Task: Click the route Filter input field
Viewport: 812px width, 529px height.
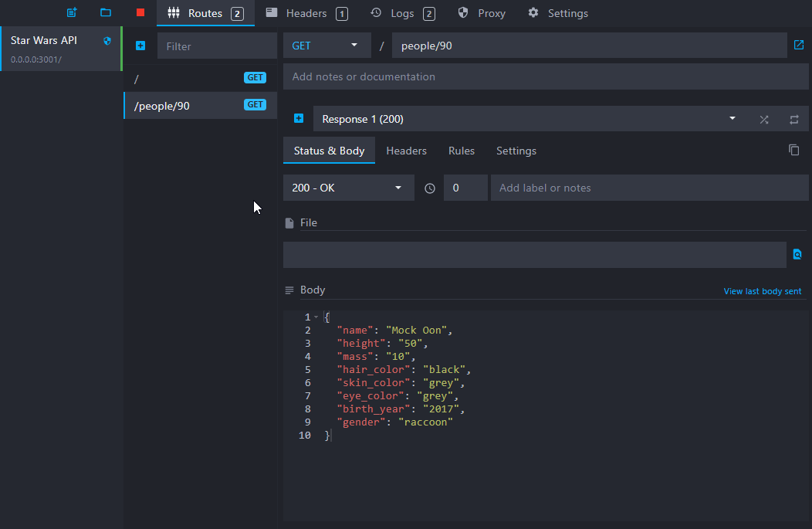Action: [x=216, y=46]
